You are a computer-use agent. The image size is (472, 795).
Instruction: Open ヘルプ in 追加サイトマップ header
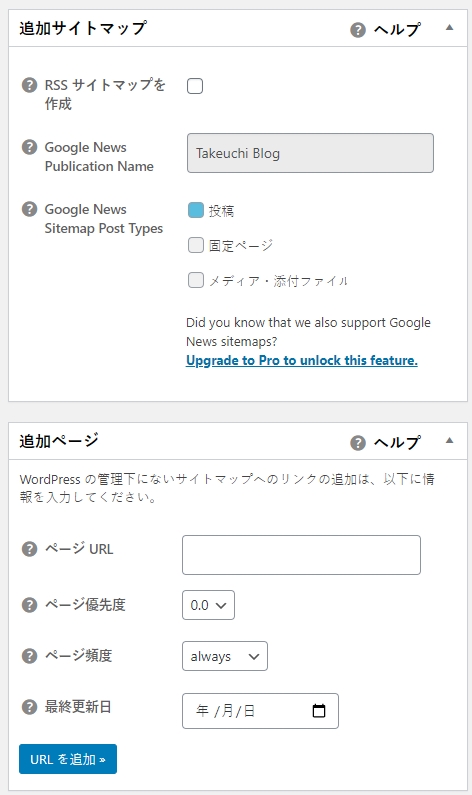386,29
